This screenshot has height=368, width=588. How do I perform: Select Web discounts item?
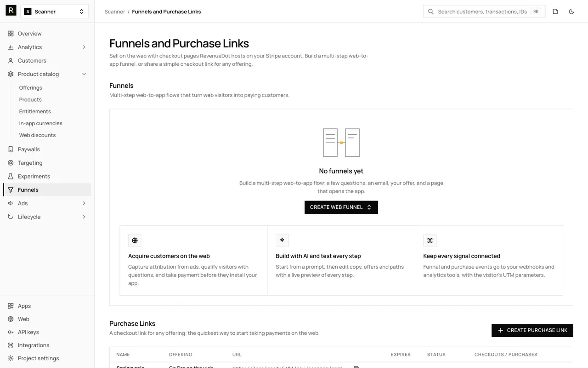(37, 135)
